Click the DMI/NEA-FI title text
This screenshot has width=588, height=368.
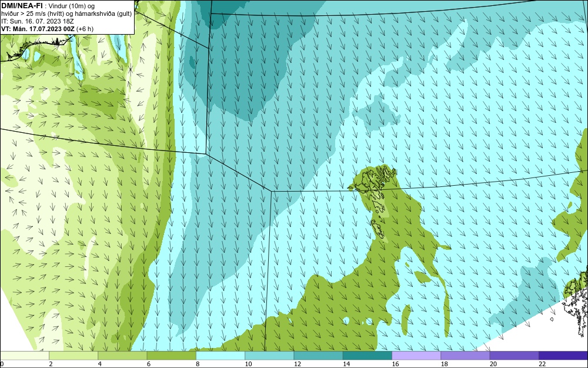coord(22,5)
